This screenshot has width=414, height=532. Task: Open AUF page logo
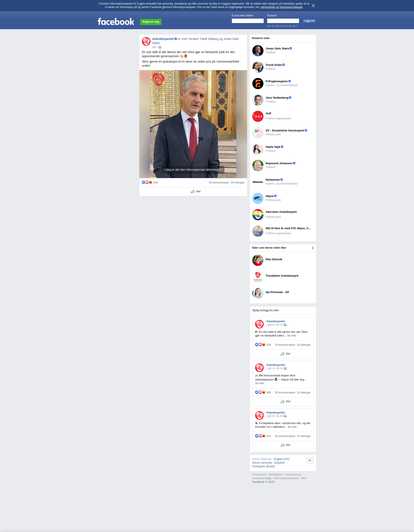[x=258, y=117]
